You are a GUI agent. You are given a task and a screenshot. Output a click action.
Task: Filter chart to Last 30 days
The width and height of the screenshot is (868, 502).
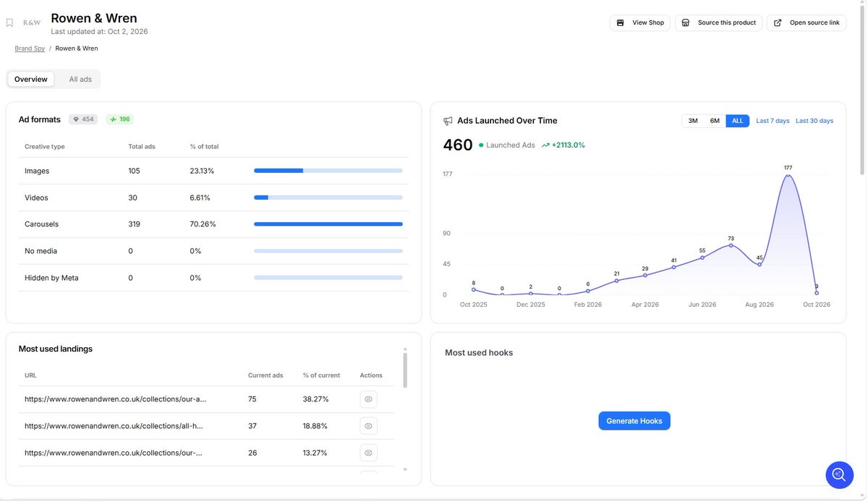(814, 121)
